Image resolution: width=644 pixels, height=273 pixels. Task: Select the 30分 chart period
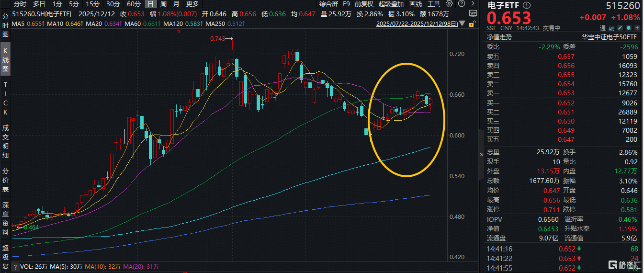[113, 3]
